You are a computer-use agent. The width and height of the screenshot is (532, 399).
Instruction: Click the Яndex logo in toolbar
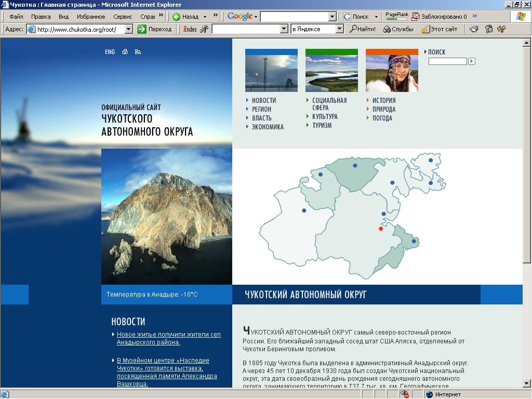click(190, 29)
